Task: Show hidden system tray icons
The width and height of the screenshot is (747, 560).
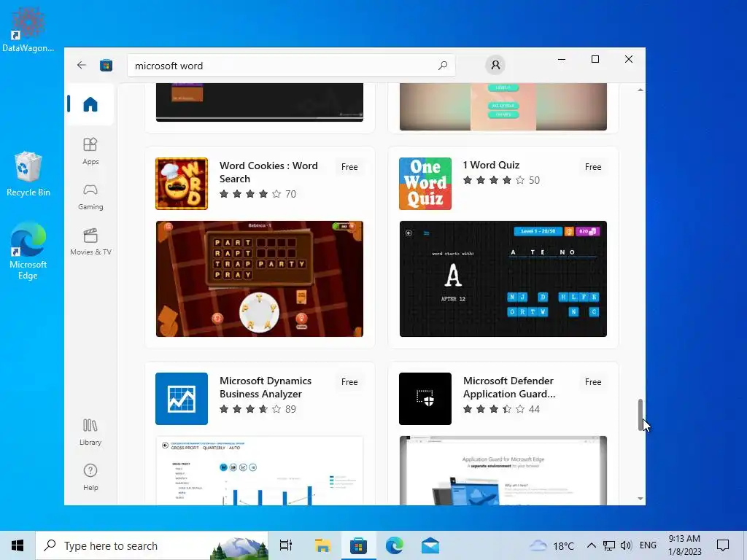Action: pos(591,545)
